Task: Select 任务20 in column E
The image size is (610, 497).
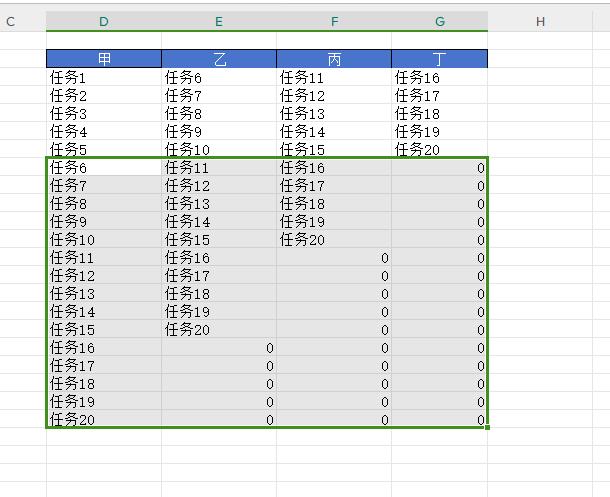Action: 219,329
